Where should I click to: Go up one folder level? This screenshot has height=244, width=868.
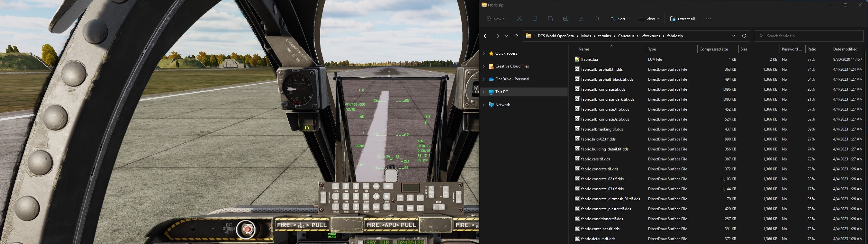pos(516,36)
